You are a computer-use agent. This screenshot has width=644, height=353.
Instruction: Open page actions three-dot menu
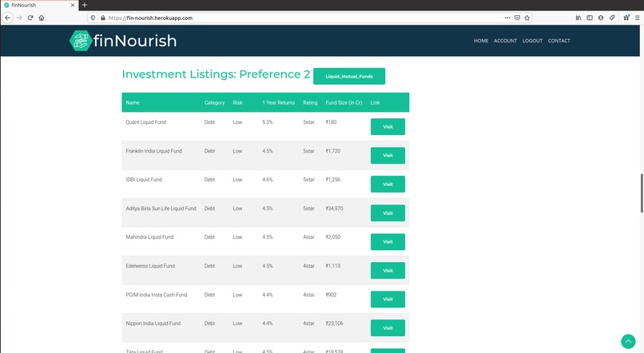pyautogui.click(x=507, y=18)
